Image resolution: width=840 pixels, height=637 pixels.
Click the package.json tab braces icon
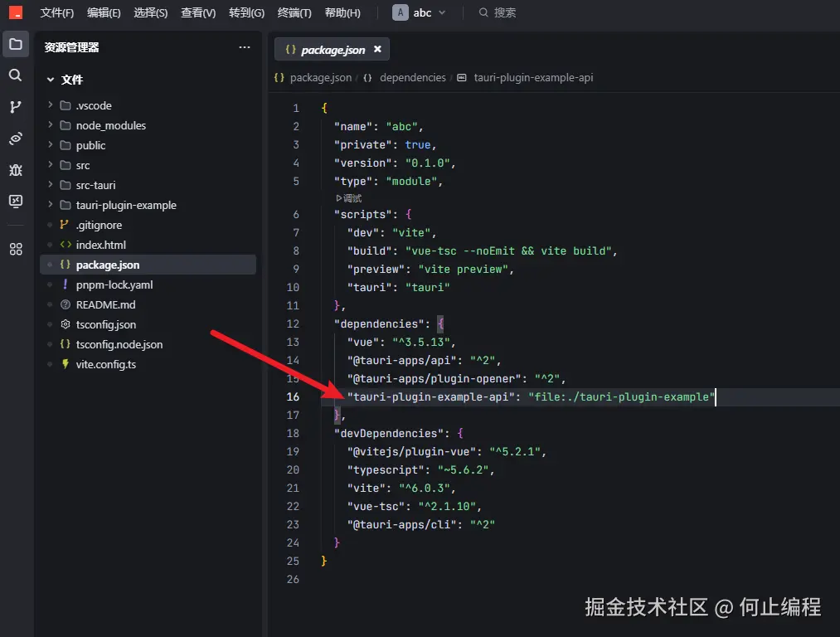(x=290, y=49)
